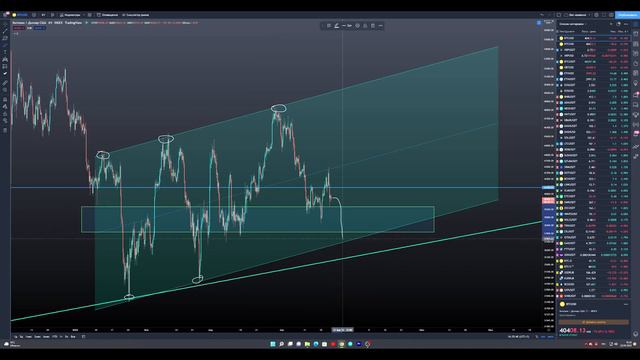The image size is (640, 360).
Task: Lock the selected drawing in floating toolbar
Action: coord(365,26)
